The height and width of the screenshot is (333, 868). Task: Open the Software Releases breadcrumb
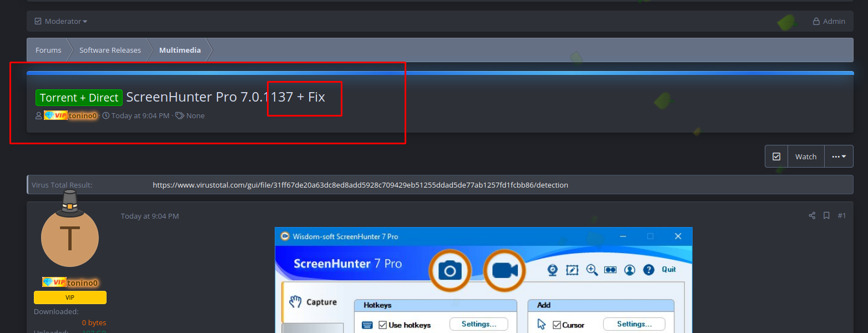tap(110, 50)
